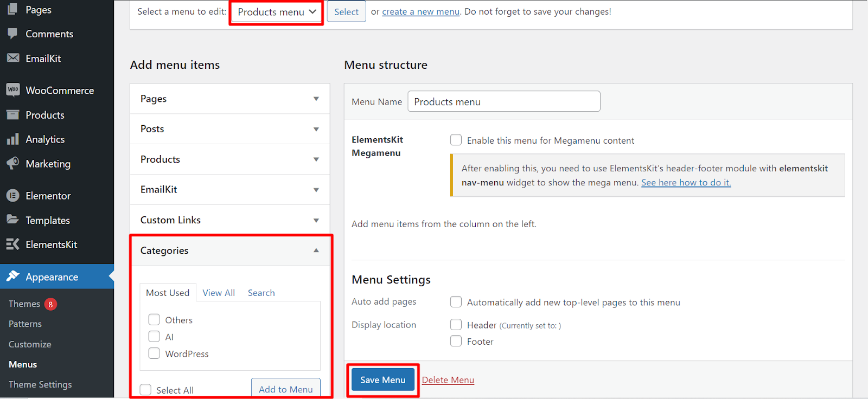Click the Save Menu button
Image resolution: width=868 pixels, height=399 pixels.
383,380
